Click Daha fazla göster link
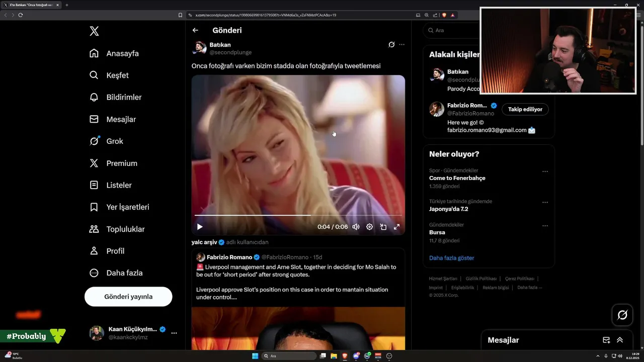 click(451, 258)
